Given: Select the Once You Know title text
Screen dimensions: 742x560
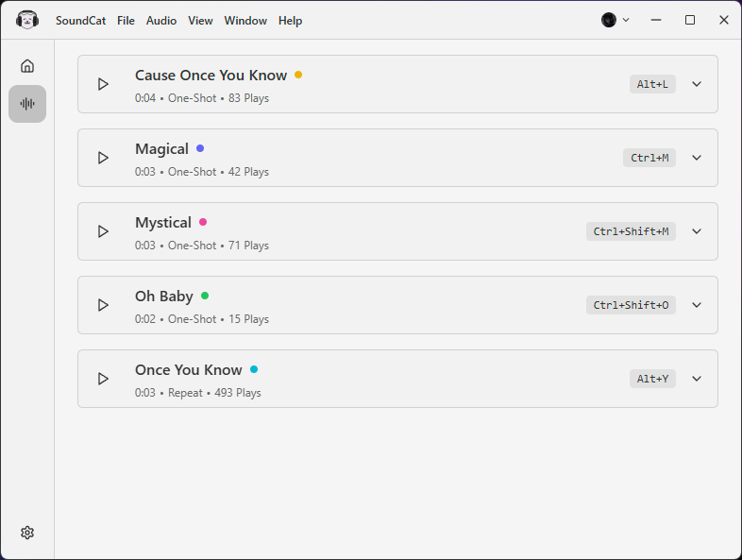Looking at the screenshot, I should click(189, 369).
